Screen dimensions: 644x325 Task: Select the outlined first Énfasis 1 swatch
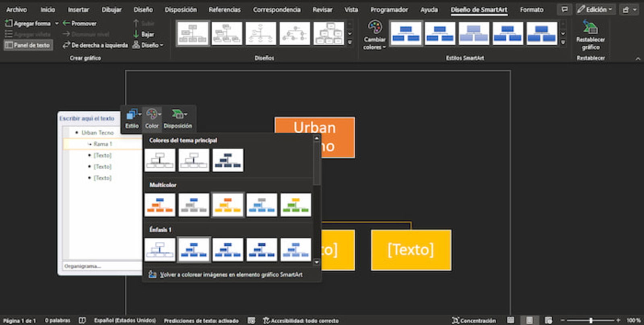tap(160, 249)
